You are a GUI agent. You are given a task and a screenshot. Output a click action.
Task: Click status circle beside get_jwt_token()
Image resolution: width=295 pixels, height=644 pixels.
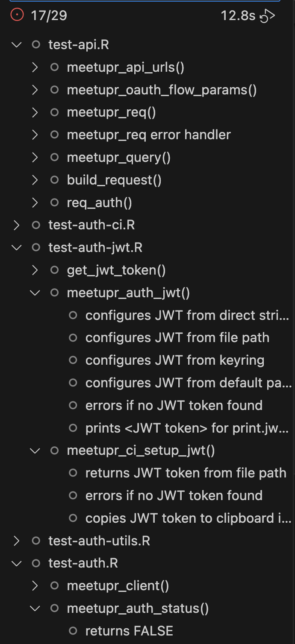point(54,270)
